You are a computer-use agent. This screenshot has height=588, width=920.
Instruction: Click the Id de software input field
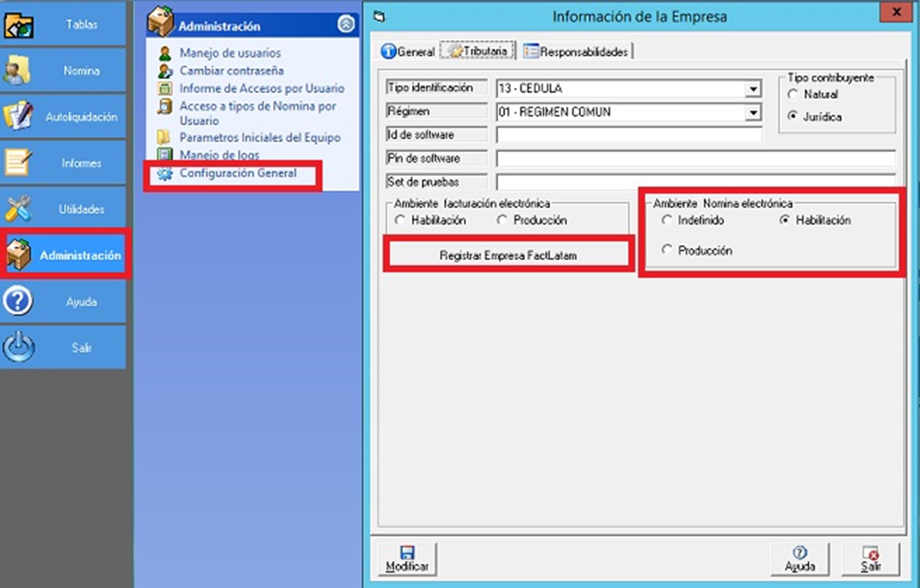628,135
